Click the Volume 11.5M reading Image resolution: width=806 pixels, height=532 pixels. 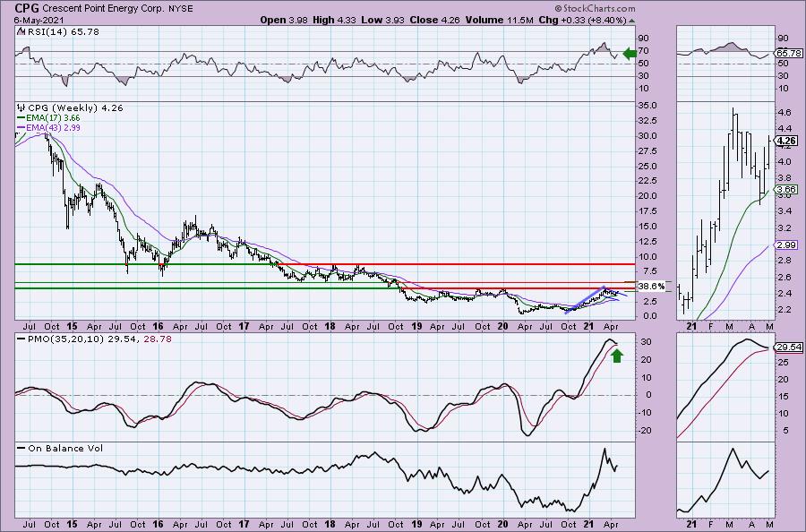500,20
